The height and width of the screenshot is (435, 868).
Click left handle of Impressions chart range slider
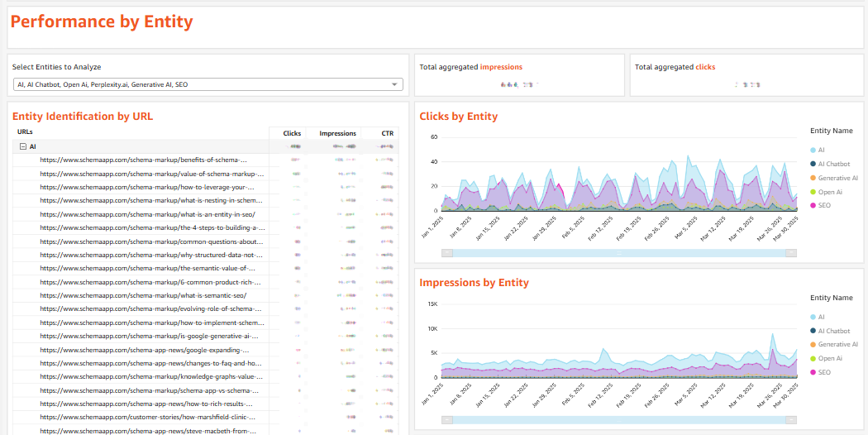[x=447, y=420]
